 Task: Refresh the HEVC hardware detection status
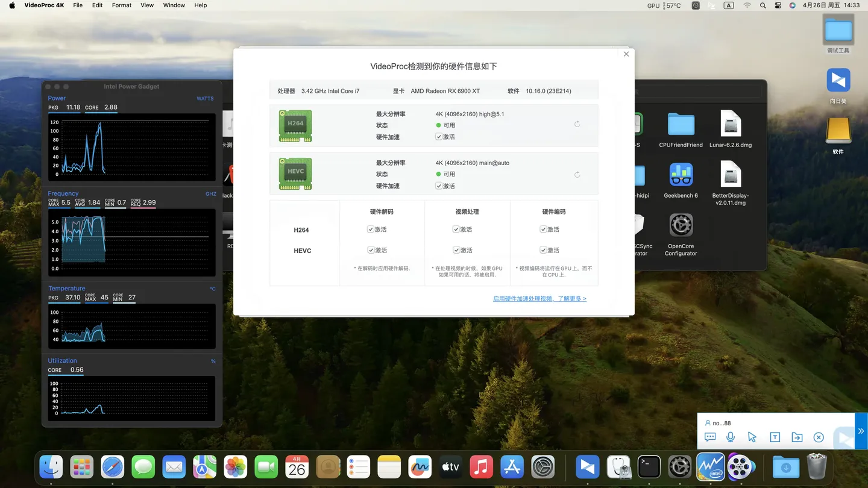[577, 174]
